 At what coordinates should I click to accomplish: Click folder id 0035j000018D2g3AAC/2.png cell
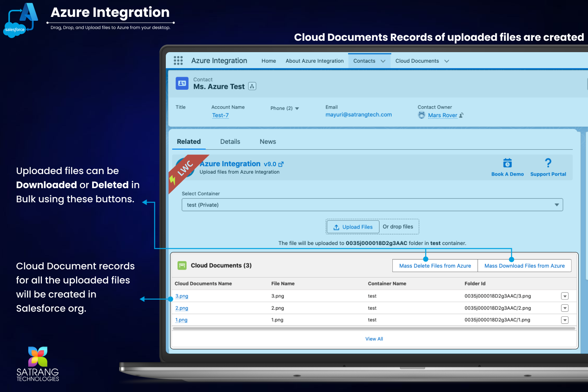pyautogui.click(x=497, y=308)
